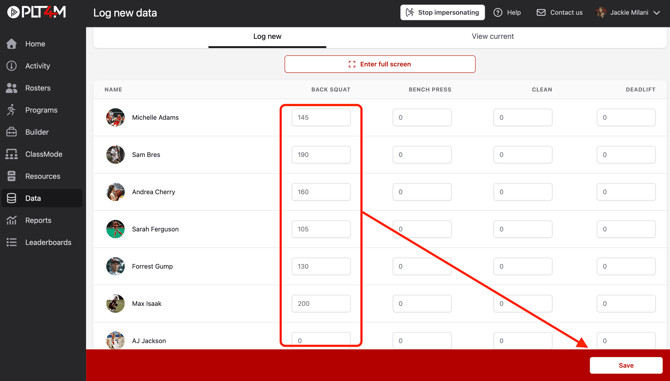Click the name Forrest Gump
Viewport: 670px width, 381px height.
click(152, 266)
